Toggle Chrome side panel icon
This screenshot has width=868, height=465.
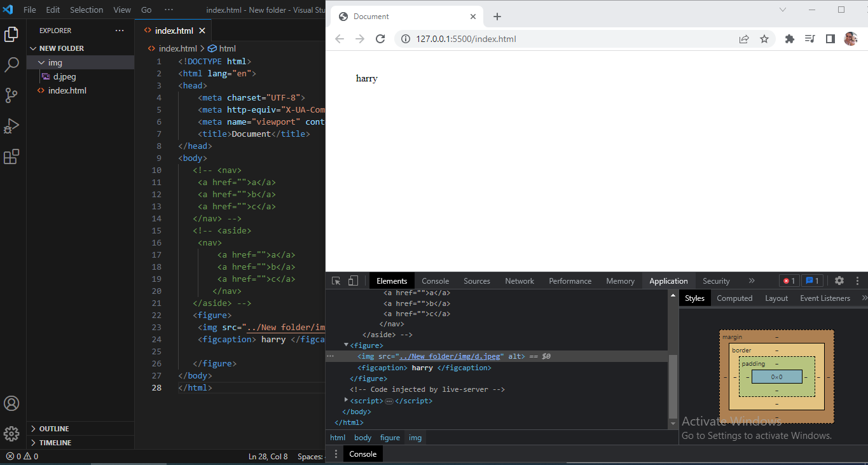point(830,39)
